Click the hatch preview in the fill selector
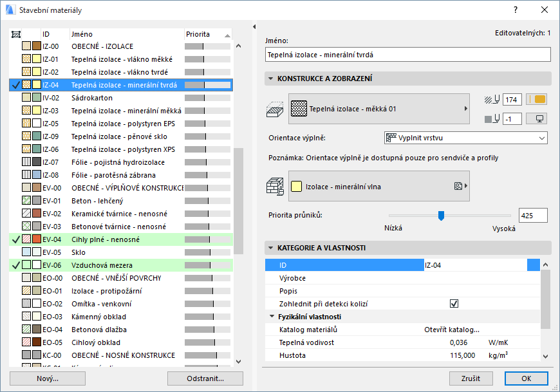The image size is (560, 392). [299, 109]
